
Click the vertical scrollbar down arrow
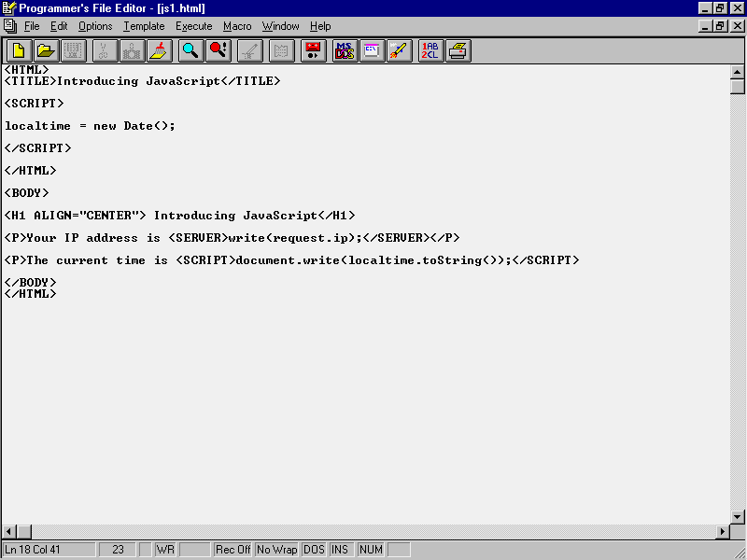point(738,516)
